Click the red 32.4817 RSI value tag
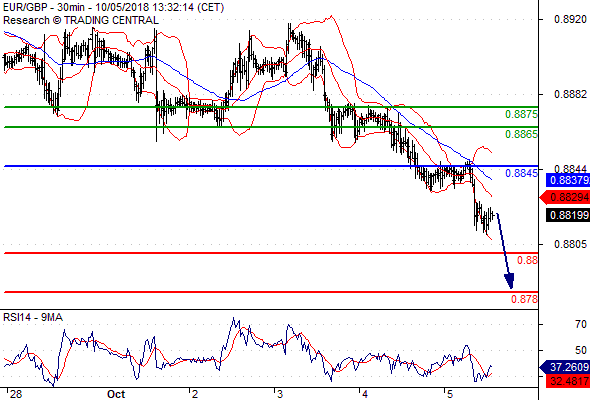Viewport: 590px width, 400px height. click(x=568, y=381)
